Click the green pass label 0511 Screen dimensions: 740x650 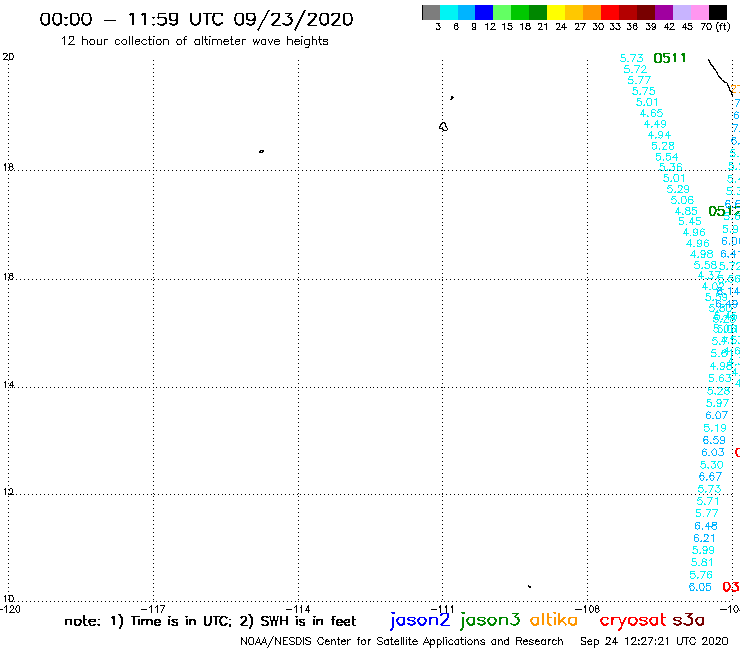(670, 58)
